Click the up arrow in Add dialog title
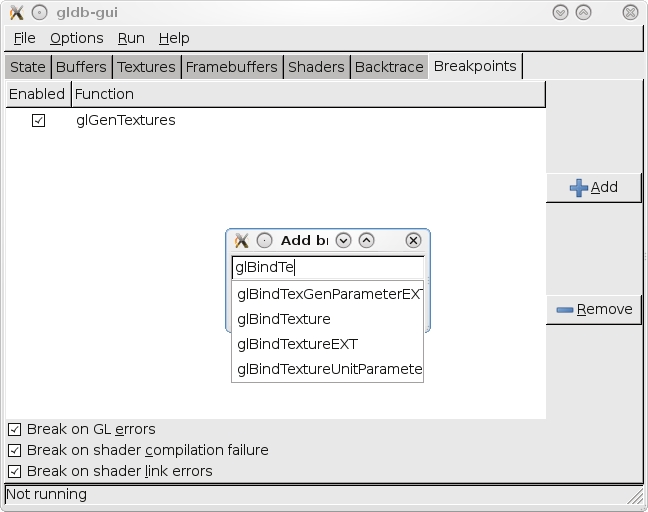Screen dimensions: 648x512 (x=366, y=240)
